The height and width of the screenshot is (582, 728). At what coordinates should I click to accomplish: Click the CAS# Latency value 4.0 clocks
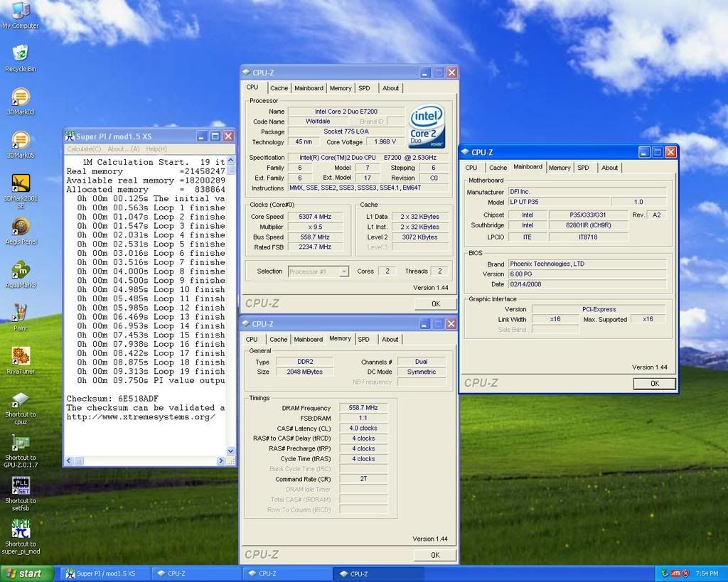(363, 429)
